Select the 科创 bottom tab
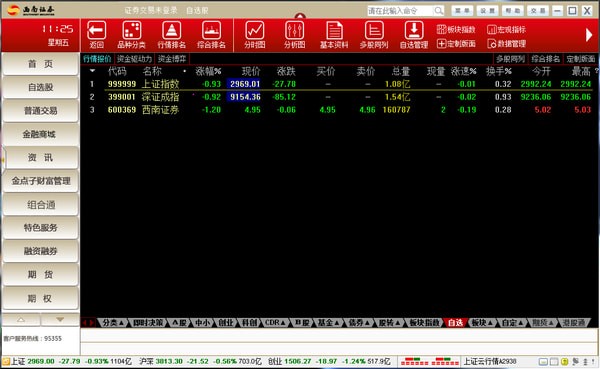This screenshot has width=600, height=369. pyautogui.click(x=249, y=323)
